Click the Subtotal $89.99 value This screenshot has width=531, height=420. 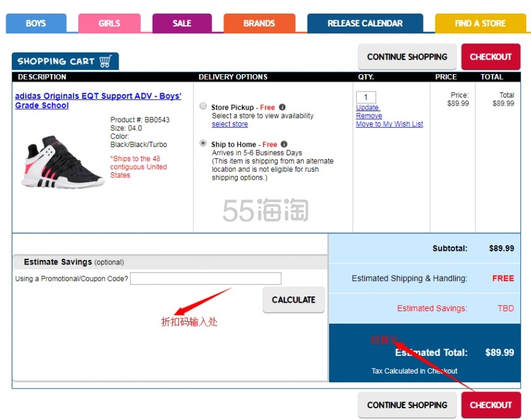501,248
